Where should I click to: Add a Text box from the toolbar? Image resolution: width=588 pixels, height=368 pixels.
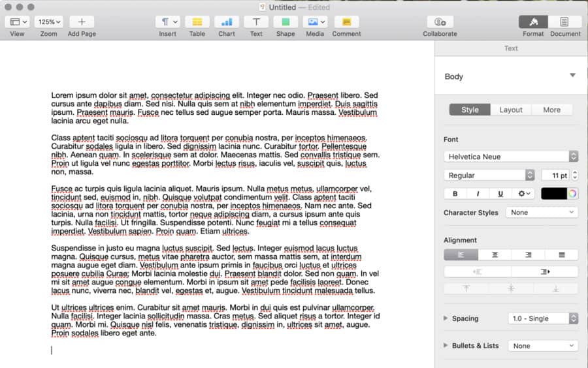256,22
